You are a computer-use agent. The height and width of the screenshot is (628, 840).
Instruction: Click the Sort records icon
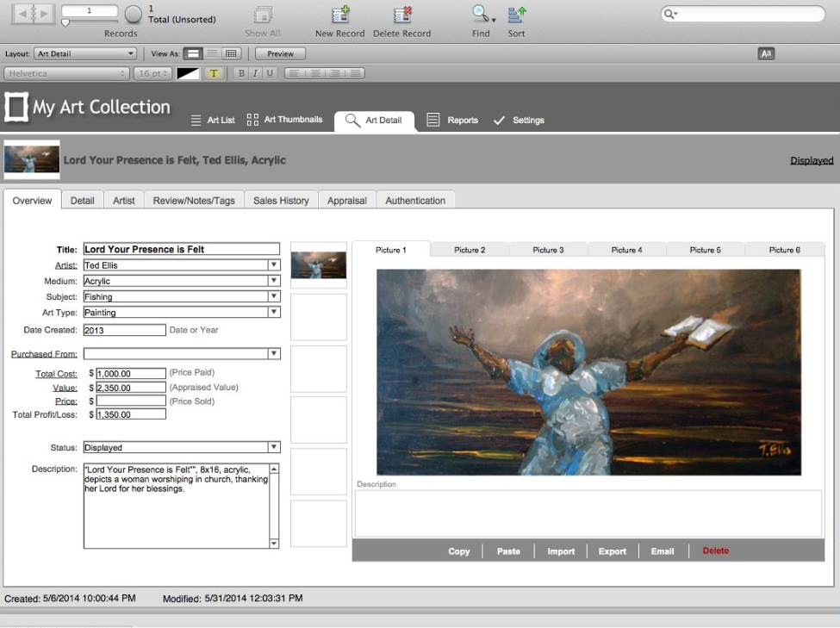pyautogui.click(x=516, y=15)
